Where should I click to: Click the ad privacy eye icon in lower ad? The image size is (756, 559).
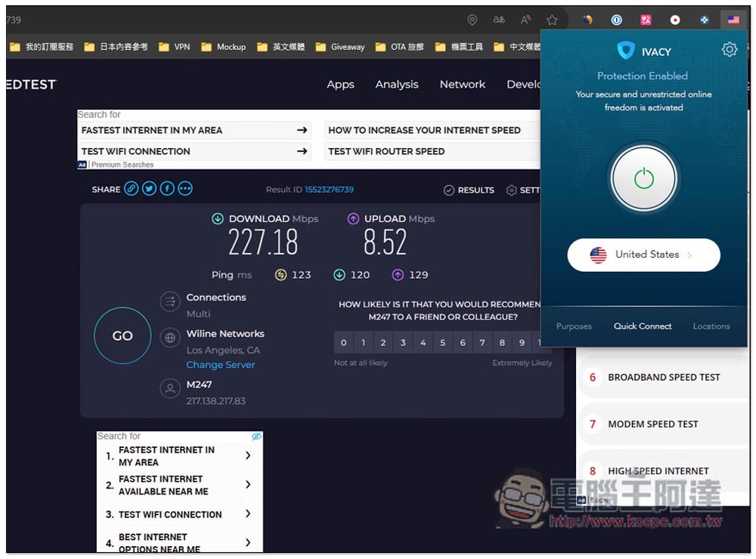tap(256, 436)
